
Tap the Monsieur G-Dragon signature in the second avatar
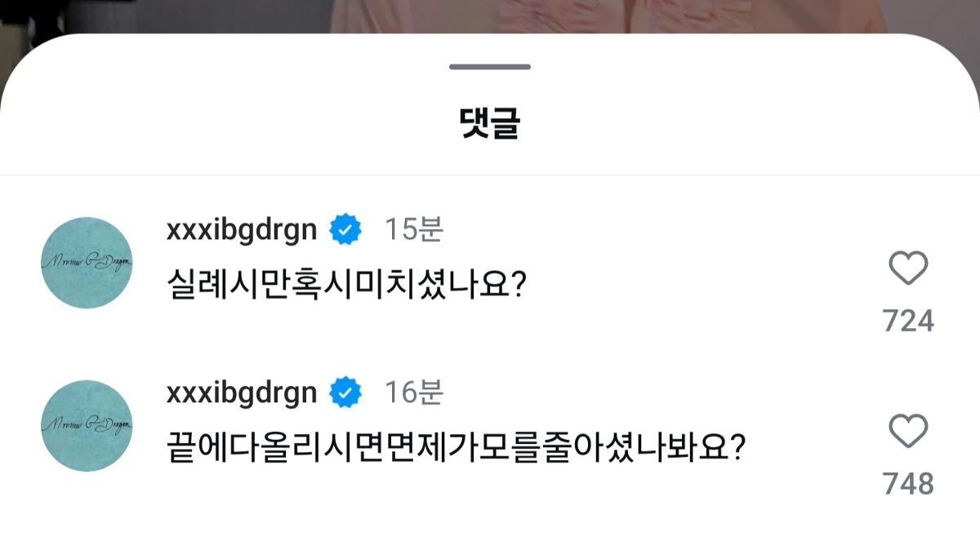coord(87,424)
